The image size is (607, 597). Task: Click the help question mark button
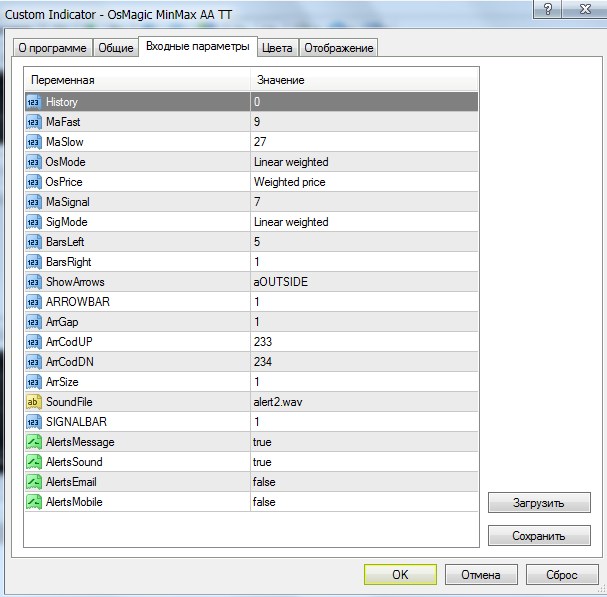[547, 9]
